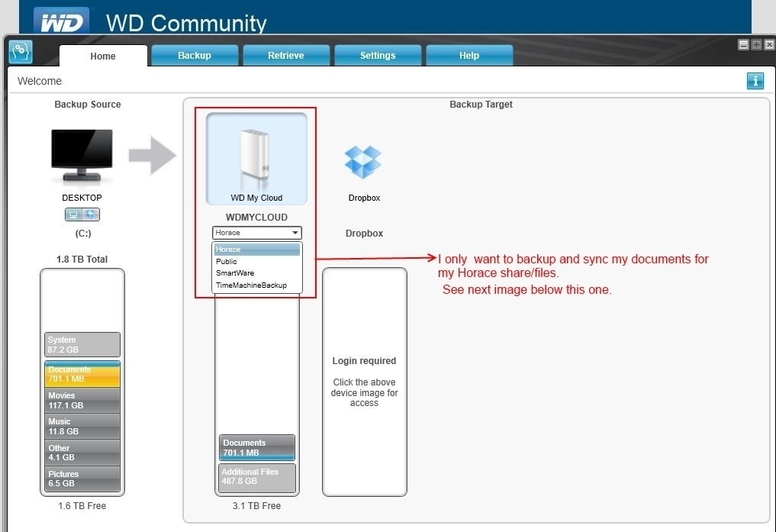The image size is (776, 532).
Task: Choose Public in the share list
Action: (x=257, y=261)
